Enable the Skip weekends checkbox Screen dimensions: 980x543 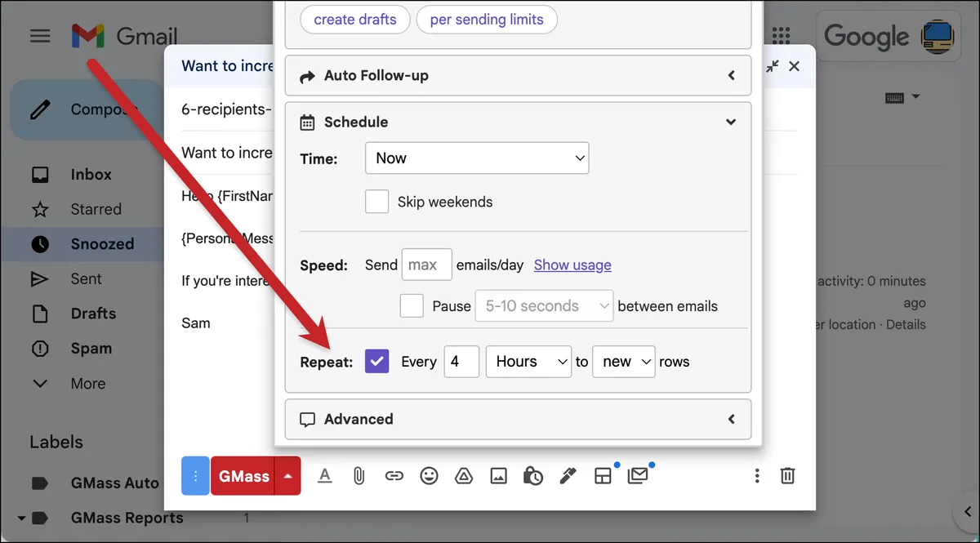tap(376, 202)
